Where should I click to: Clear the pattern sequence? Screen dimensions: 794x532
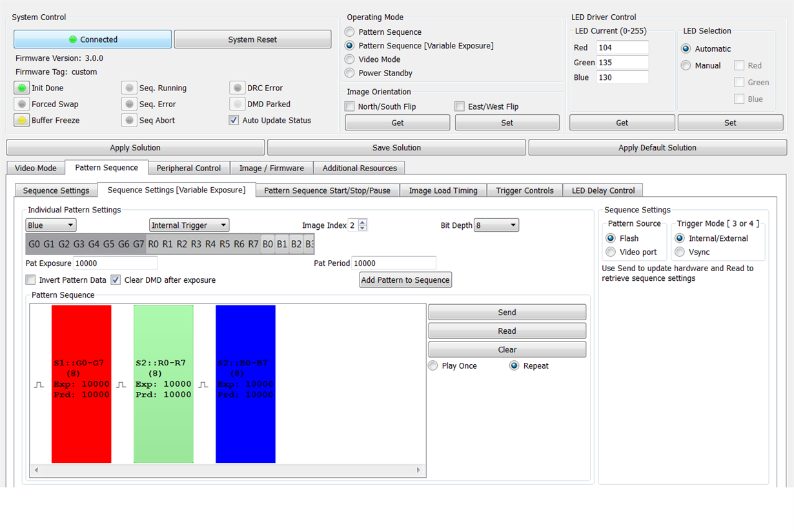click(507, 350)
